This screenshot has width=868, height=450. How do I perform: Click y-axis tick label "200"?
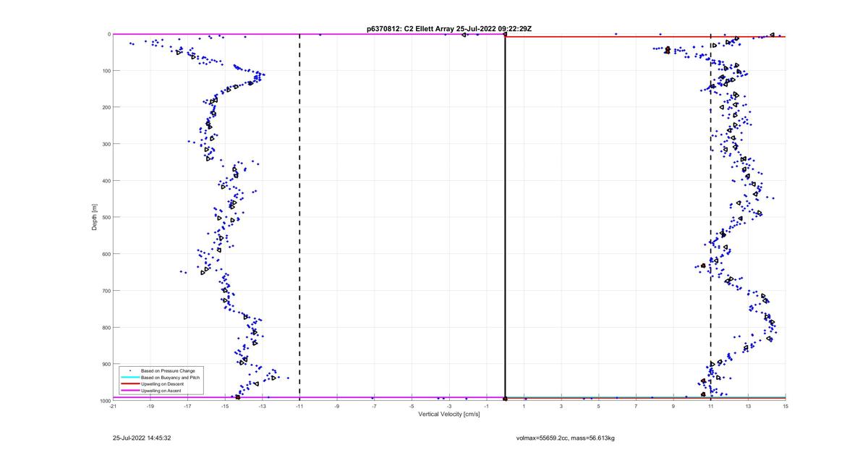point(105,107)
